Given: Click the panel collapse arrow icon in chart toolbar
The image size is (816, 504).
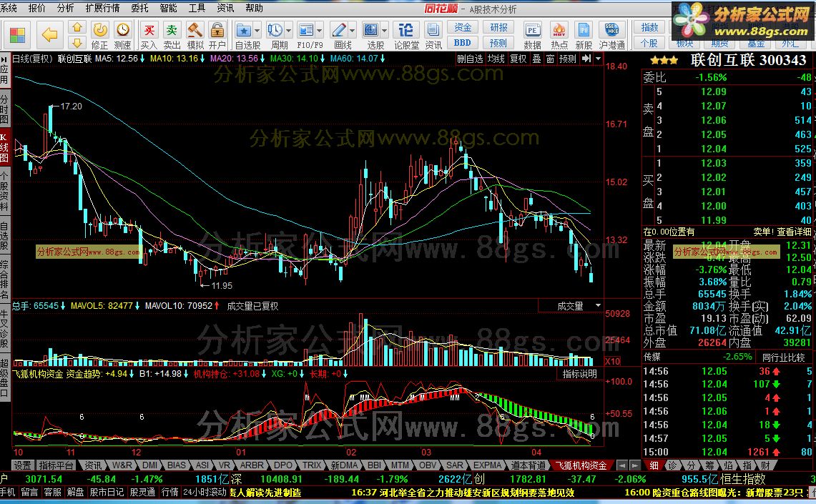Looking at the screenshot, I should (x=586, y=59).
